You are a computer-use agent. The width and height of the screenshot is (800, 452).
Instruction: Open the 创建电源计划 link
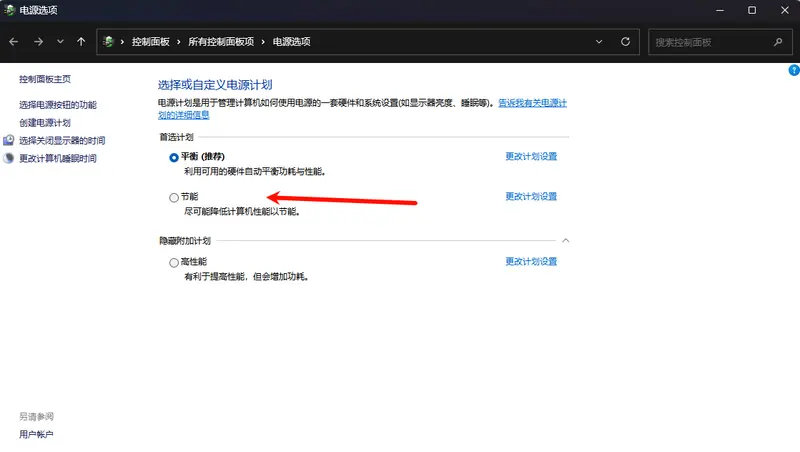tap(45, 123)
